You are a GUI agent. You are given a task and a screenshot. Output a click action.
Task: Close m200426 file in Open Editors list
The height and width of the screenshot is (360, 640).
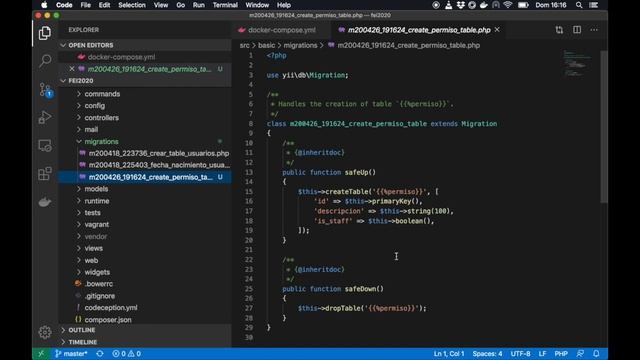(72, 69)
